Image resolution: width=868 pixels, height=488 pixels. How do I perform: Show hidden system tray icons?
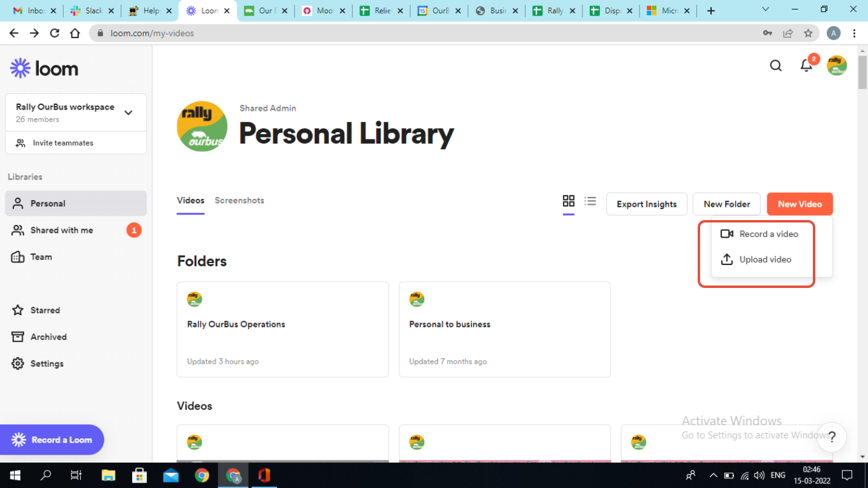[713, 475]
